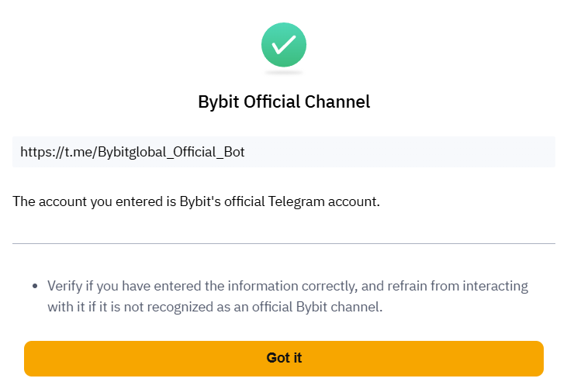Select the Bybit Official Channel heading
The image size is (574, 392).
(x=284, y=101)
